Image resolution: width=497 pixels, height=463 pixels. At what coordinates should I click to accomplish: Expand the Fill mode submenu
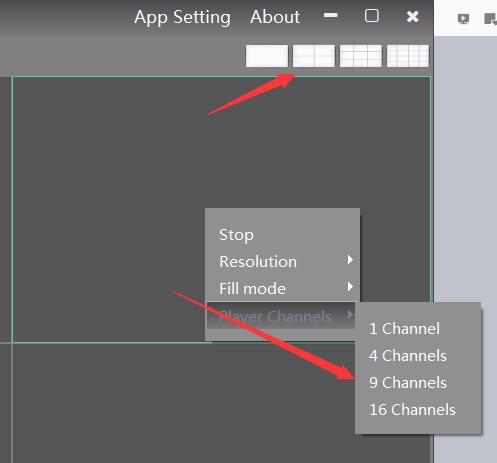282,288
